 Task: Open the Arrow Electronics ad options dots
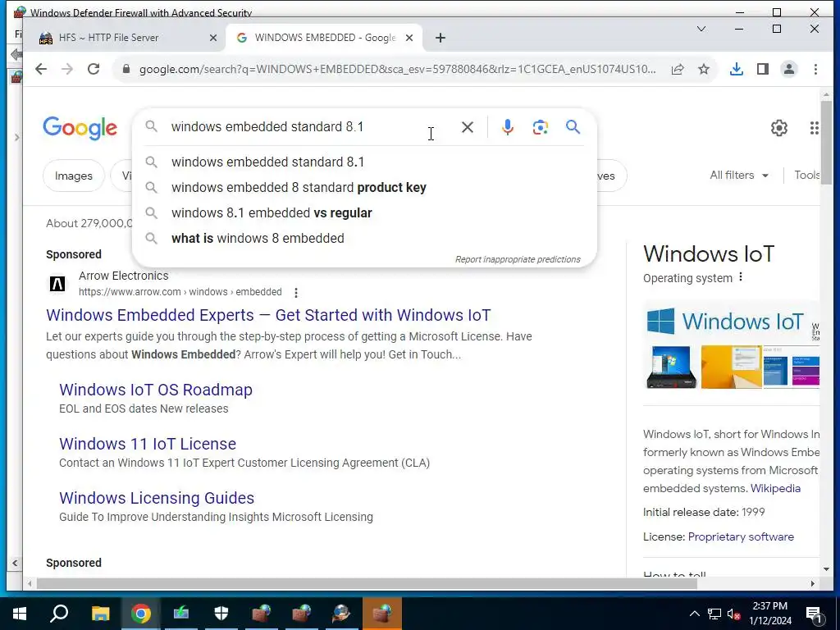[295, 293]
